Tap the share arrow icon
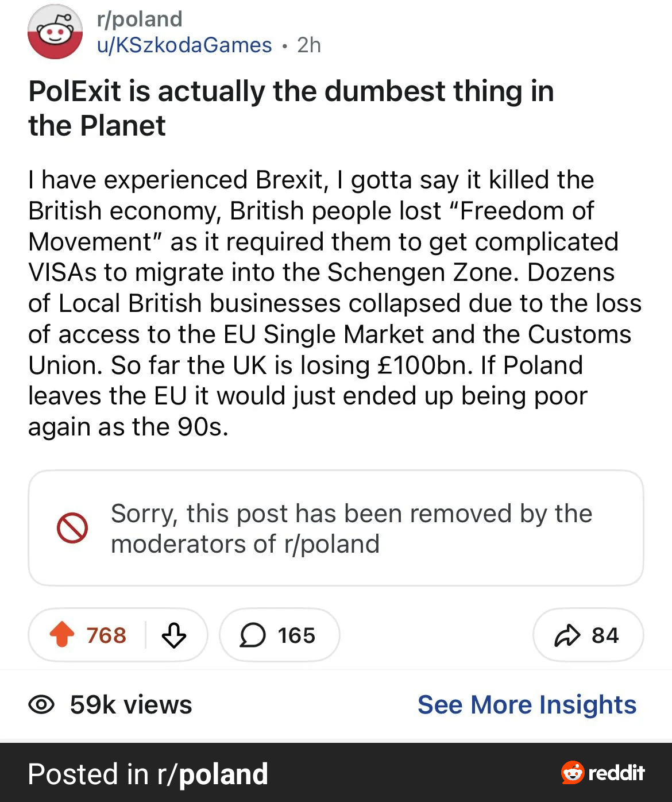Image resolution: width=672 pixels, height=802 pixels. point(567,635)
